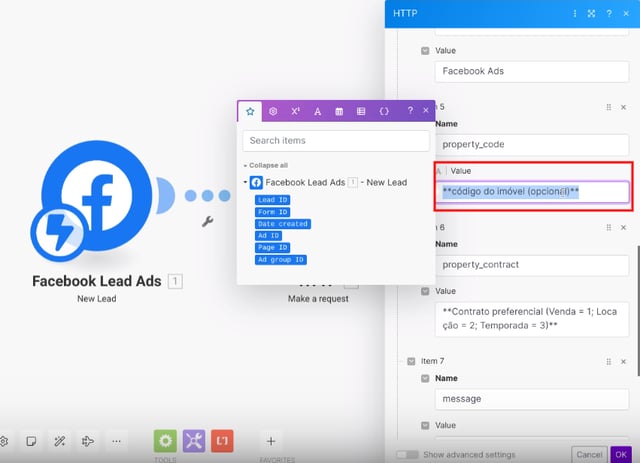Click the auto-align magic wand icon
Image resolution: width=640 pixels, height=463 pixels.
click(x=60, y=441)
